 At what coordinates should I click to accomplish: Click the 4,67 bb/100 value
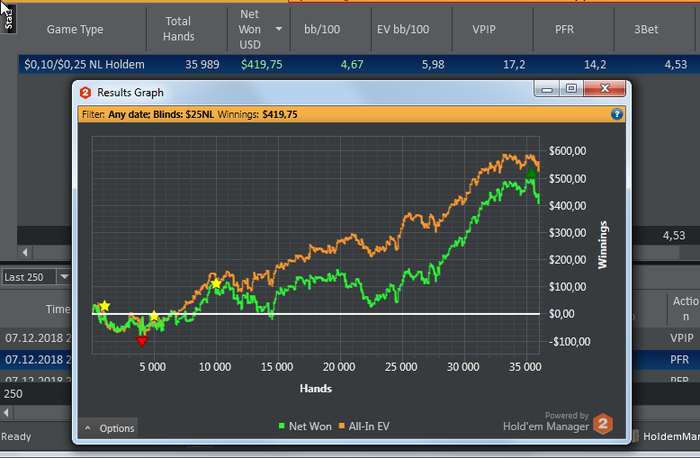pos(352,65)
